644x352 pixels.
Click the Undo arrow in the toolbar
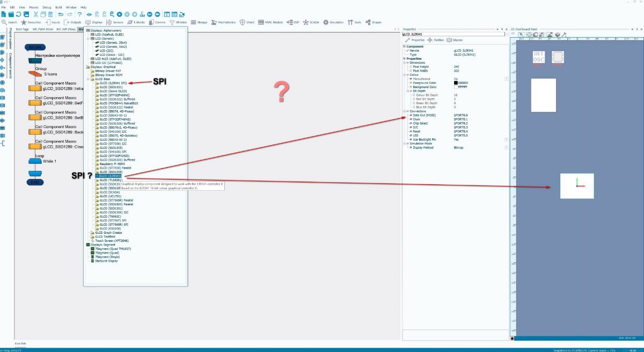[x=61, y=15]
